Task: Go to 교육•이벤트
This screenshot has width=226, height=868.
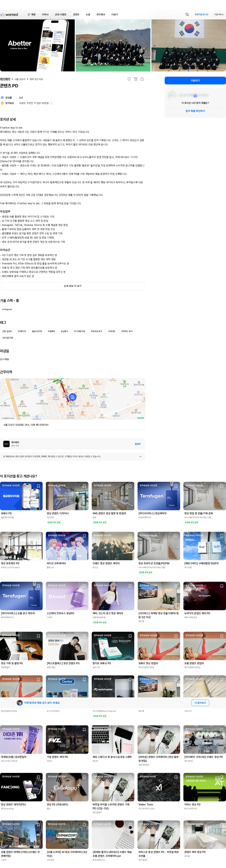Action: point(61,15)
